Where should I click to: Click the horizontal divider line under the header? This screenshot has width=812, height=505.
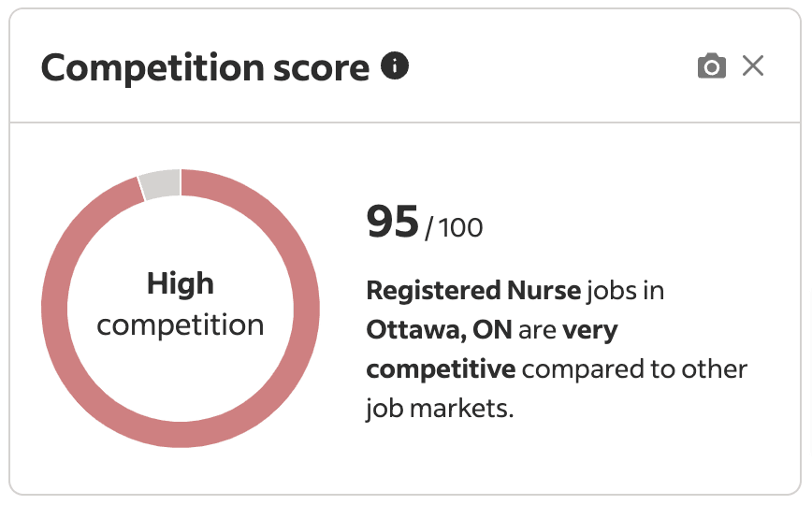tap(406, 123)
